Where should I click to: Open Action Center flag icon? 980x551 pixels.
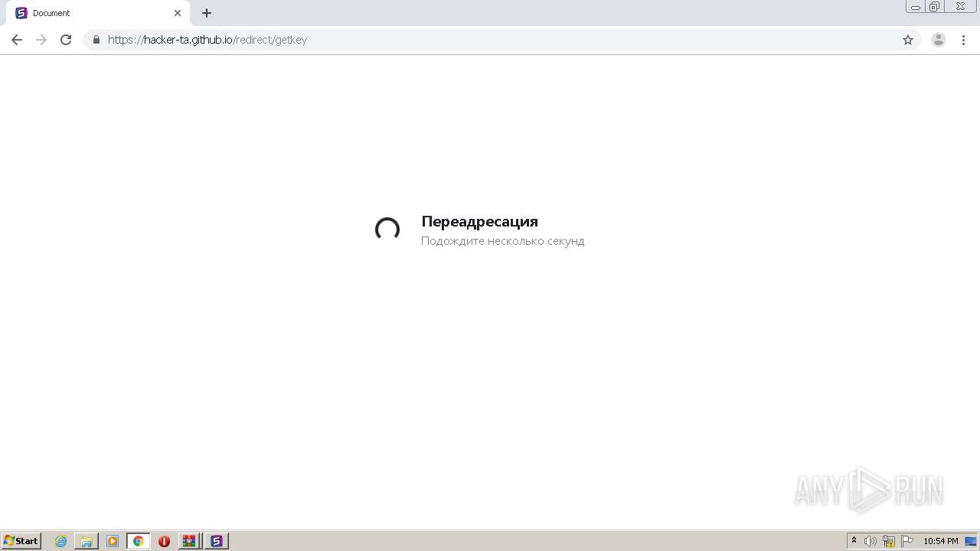[x=907, y=541]
